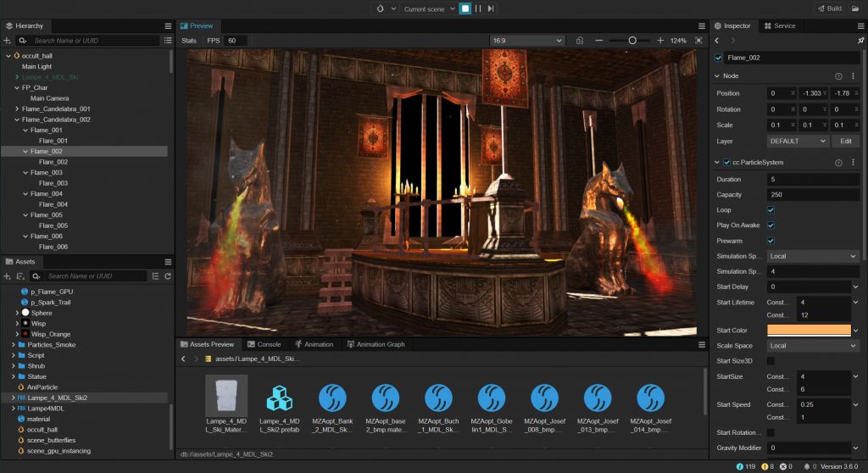Open the cc.ParticleSystem component options menu
868x473 pixels.
tap(853, 162)
